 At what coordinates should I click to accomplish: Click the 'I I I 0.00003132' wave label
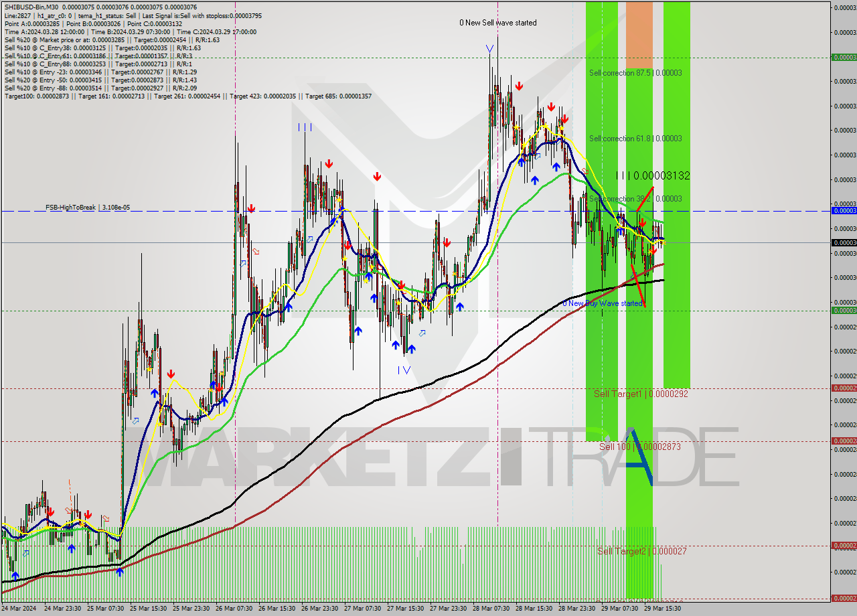point(653,175)
